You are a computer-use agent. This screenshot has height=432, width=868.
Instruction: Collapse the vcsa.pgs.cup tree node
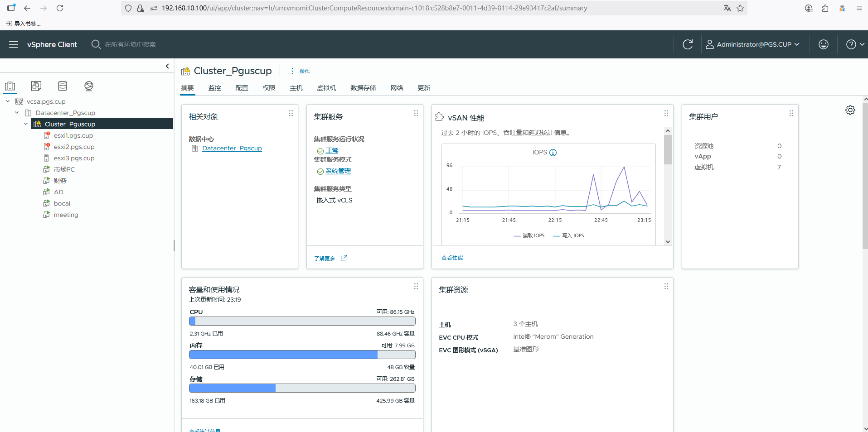pos(8,101)
